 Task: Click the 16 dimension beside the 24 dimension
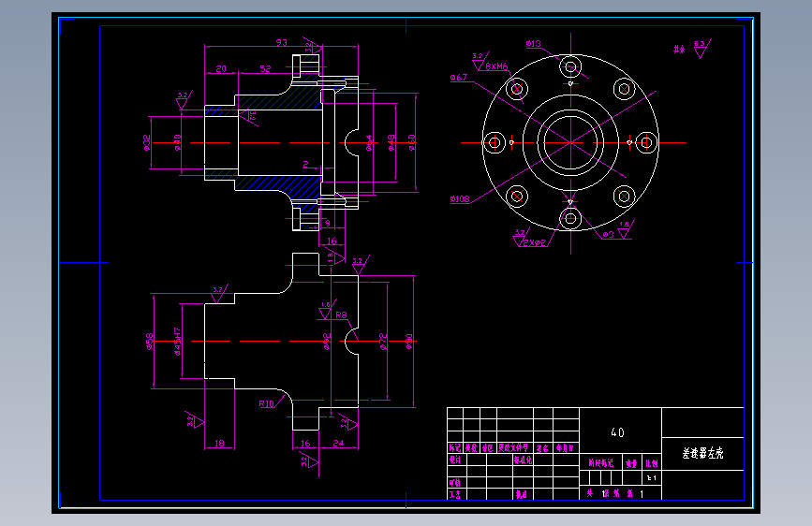pyautogui.click(x=305, y=443)
